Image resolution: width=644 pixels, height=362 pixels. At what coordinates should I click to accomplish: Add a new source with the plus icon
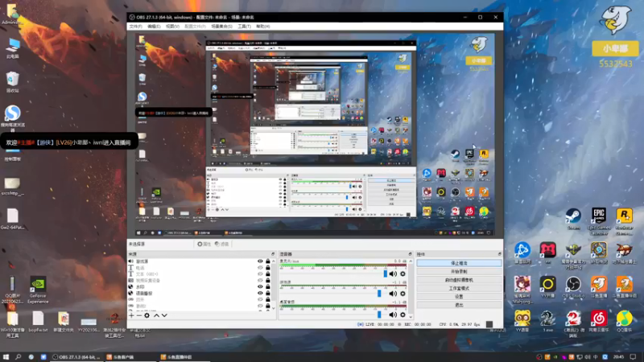[131, 315]
